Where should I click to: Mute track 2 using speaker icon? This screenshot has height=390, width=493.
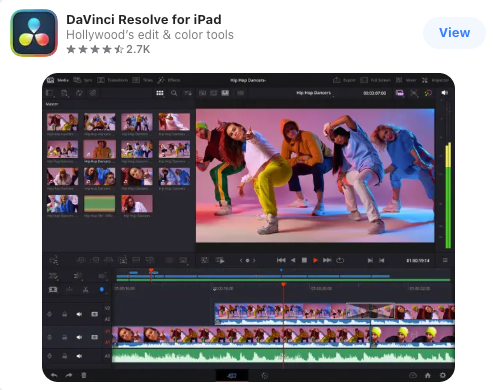click(x=79, y=314)
